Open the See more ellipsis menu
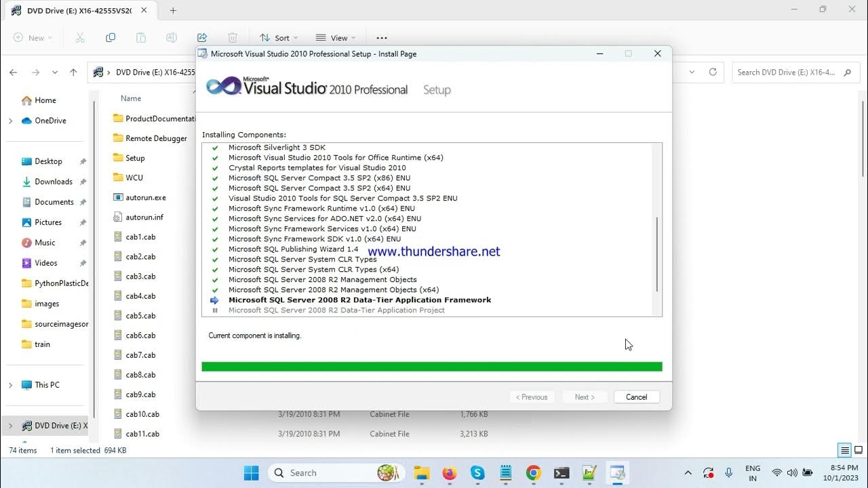Image resolution: width=868 pixels, height=488 pixels. pyautogui.click(x=382, y=38)
